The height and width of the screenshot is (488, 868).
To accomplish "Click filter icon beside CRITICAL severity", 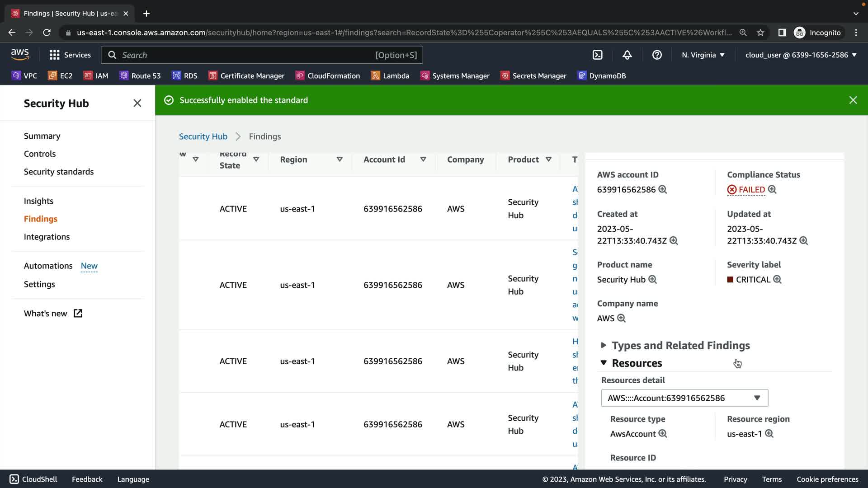I will [x=777, y=280].
